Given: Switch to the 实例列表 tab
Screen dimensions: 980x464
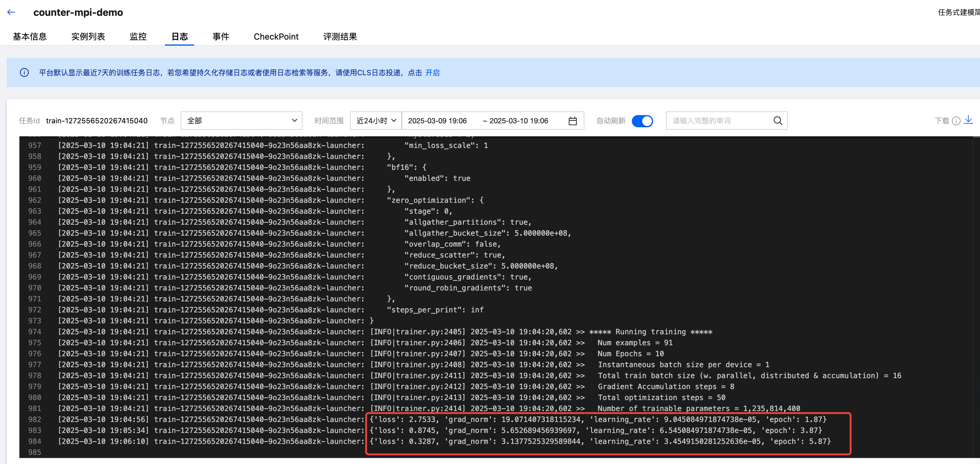Looking at the screenshot, I should pyautogui.click(x=88, y=37).
